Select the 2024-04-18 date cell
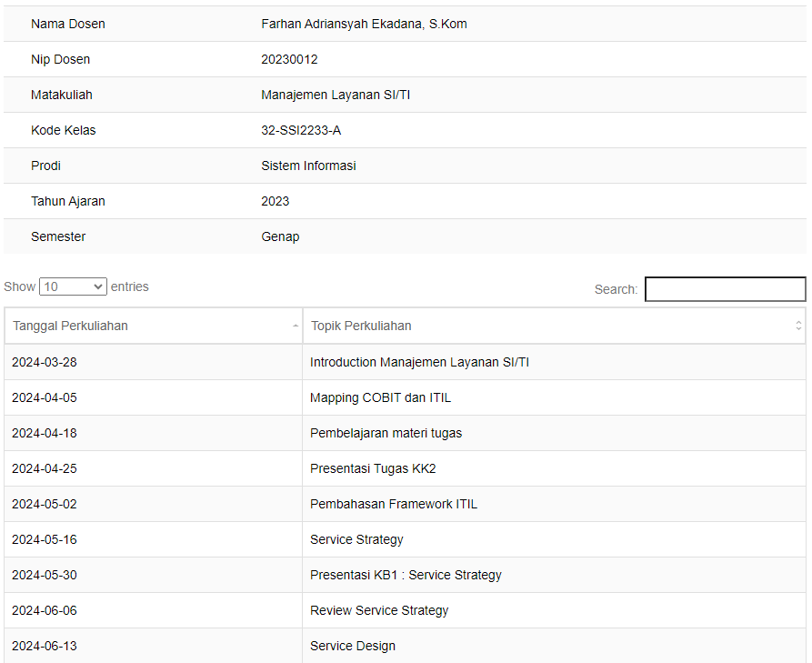Viewport: 812px width, 663px height. (x=154, y=433)
